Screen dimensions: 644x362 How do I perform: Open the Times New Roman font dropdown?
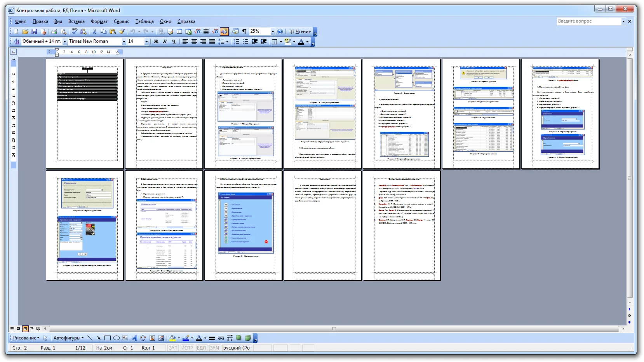pyautogui.click(x=124, y=42)
